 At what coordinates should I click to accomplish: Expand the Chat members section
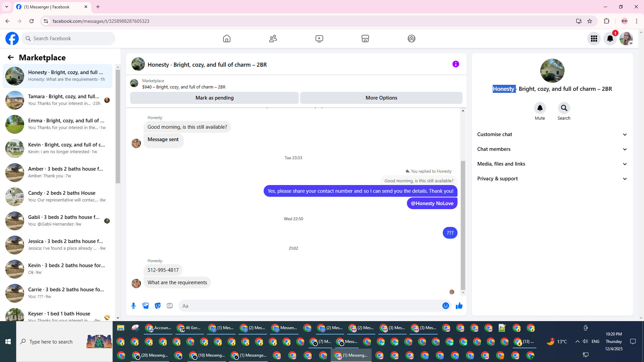click(552, 149)
